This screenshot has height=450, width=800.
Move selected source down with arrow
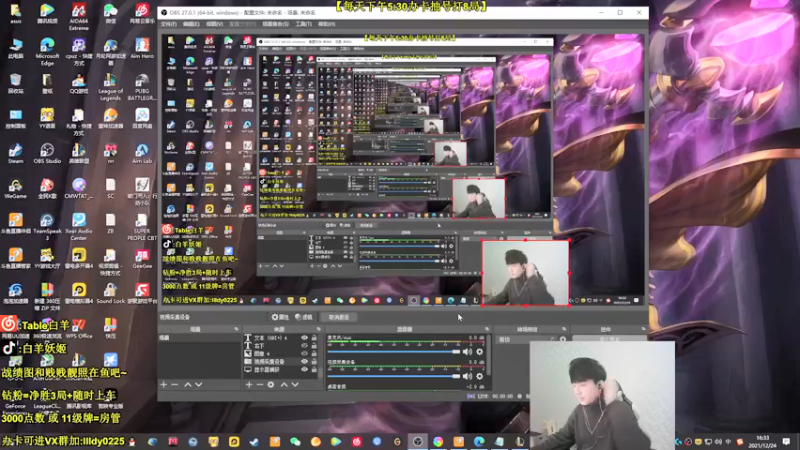pos(295,384)
